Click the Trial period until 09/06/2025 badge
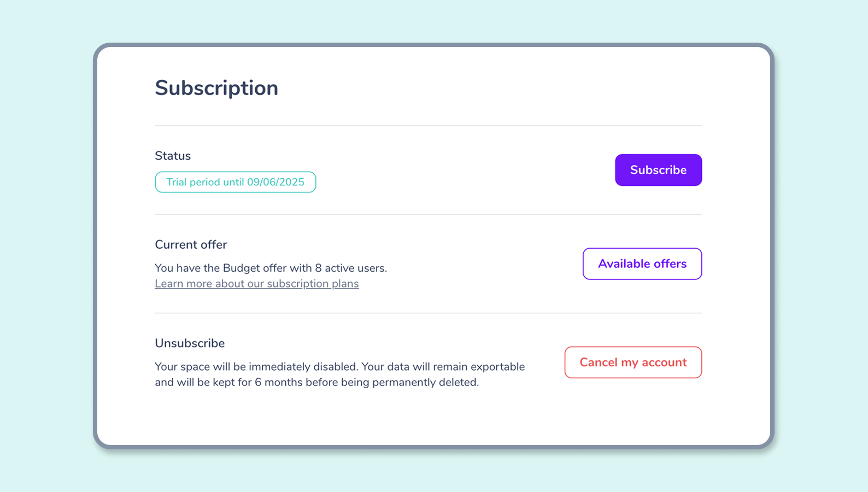Screen dimensions: 868x492 (x=236, y=182)
